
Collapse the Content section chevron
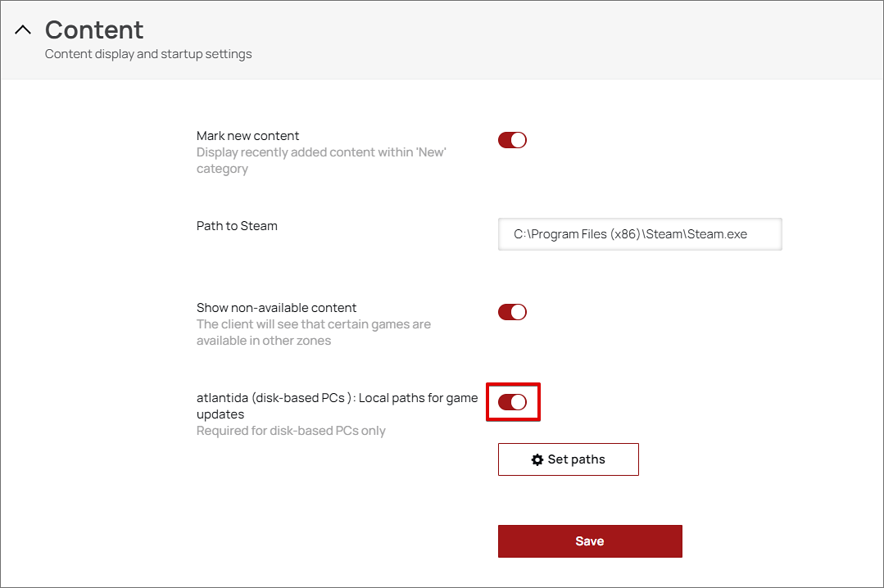[x=23, y=29]
